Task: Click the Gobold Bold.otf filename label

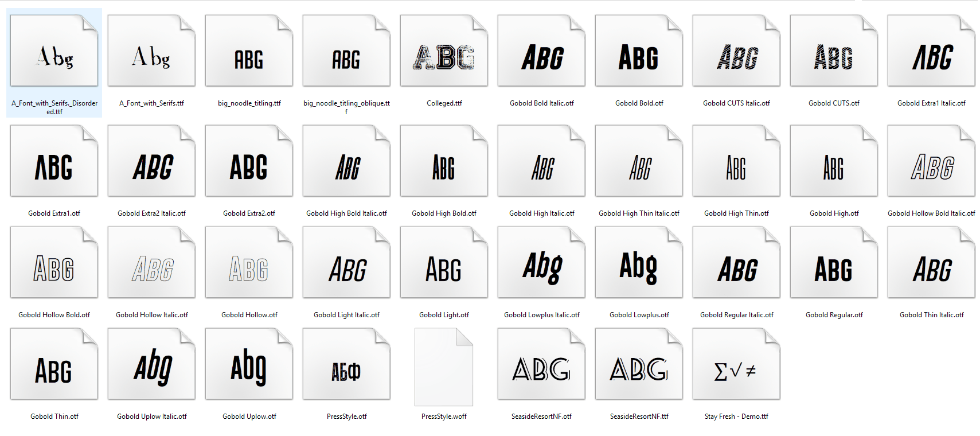Action: click(x=639, y=103)
